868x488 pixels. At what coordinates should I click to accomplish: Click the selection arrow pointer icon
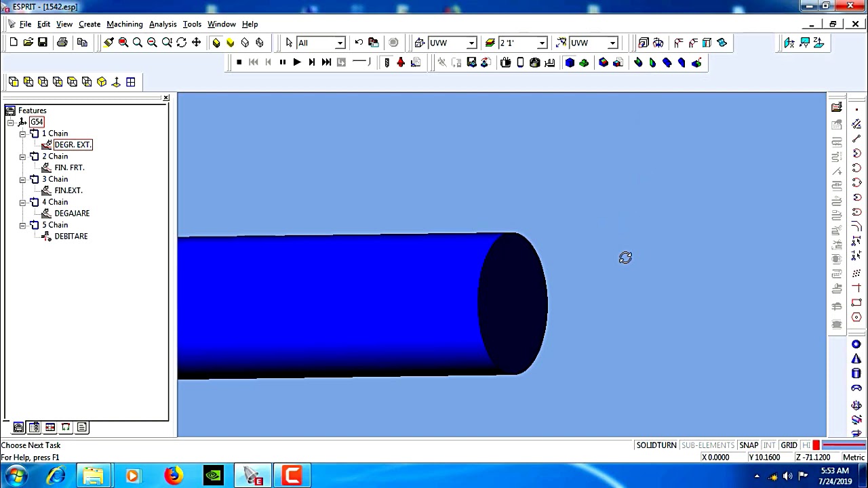click(289, 43)
